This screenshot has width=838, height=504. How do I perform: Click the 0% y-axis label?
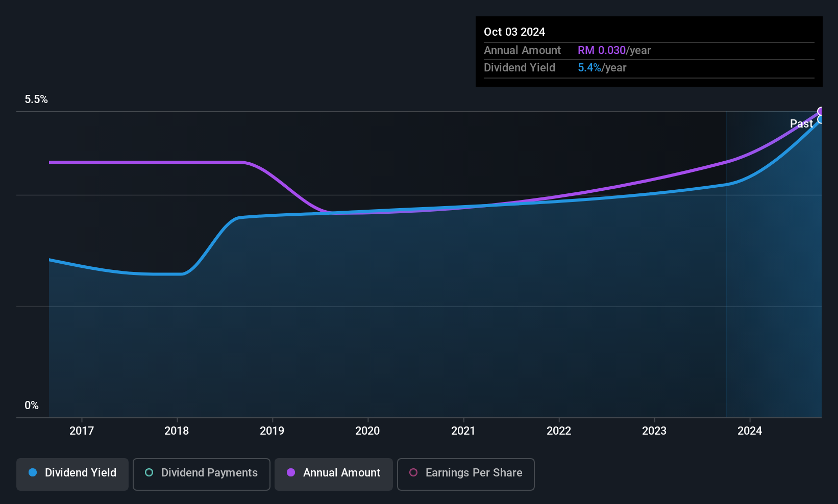tap(32, 406)
